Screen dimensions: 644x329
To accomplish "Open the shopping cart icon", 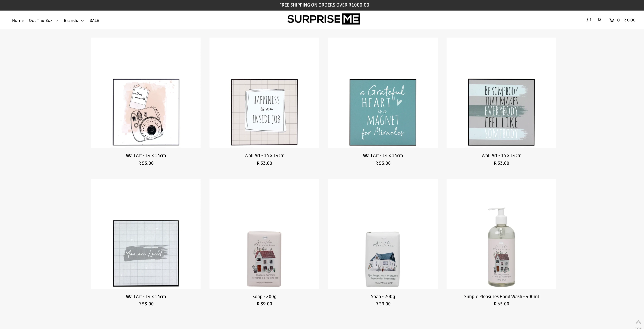I will coord(611,20).
